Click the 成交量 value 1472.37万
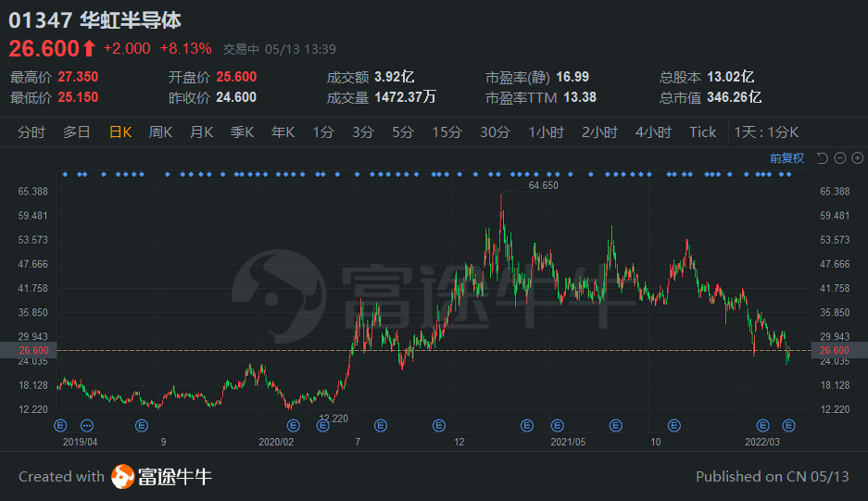This screenshot has width=868, height=501. [405, 97]
